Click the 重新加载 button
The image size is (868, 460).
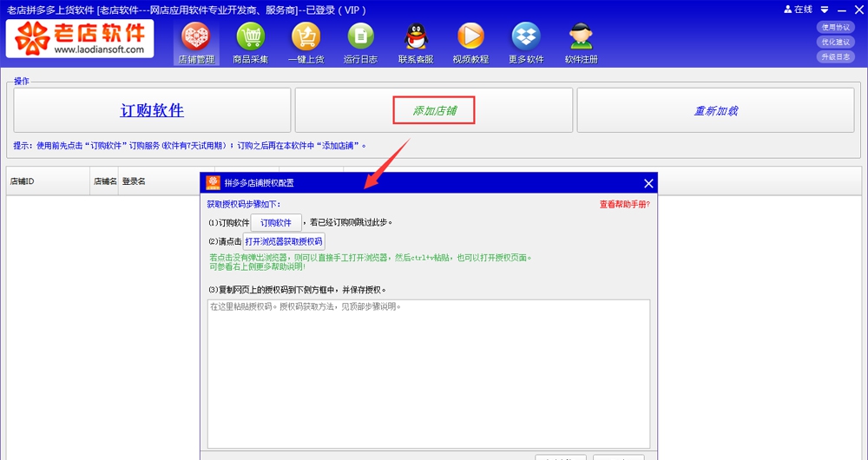(716, 110)
